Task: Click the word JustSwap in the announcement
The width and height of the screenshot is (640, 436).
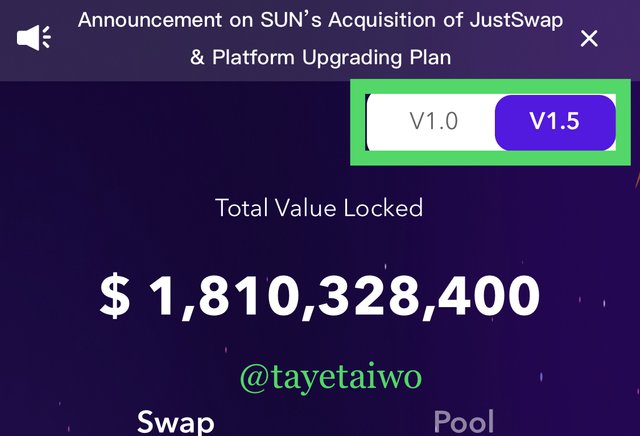Action: 516,20
